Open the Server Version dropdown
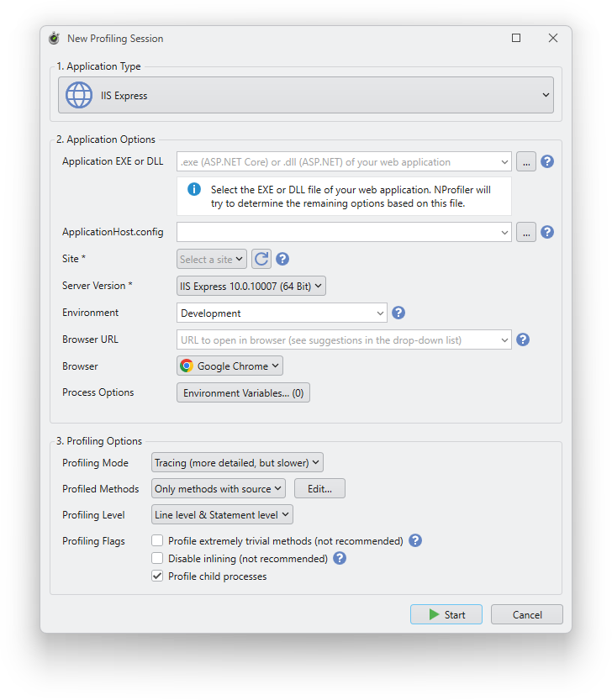The width and height of the screenshot is (612, 700). [x=251, y=286]
